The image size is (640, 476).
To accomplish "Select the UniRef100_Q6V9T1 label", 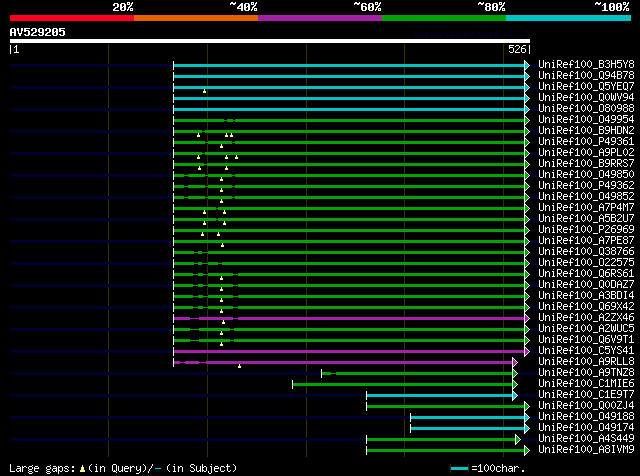I will (586, 340).
